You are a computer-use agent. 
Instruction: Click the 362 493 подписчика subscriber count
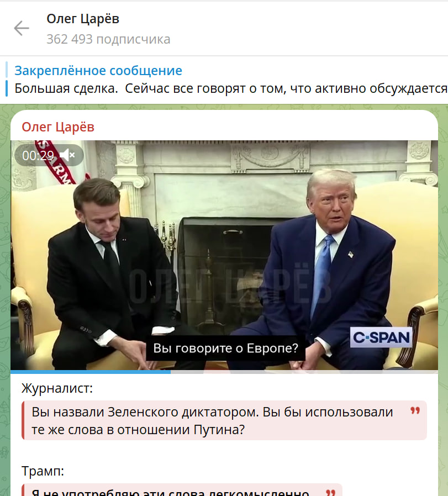(x=108, y=39)
